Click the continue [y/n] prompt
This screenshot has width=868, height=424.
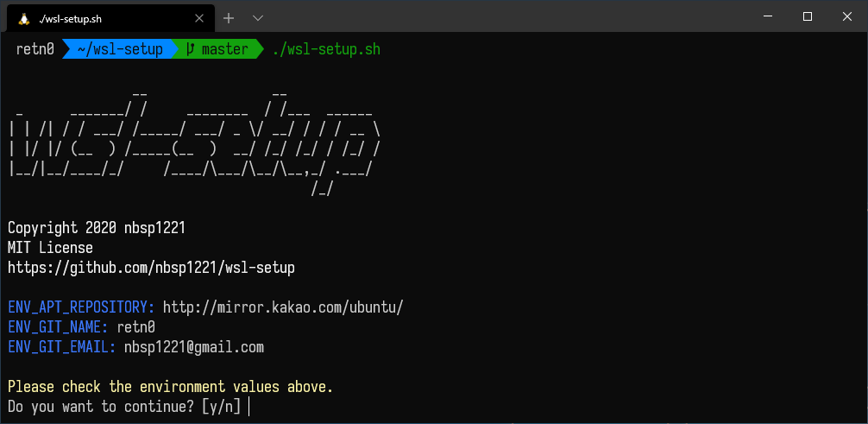pyautogui.click(x=124, y=407)
